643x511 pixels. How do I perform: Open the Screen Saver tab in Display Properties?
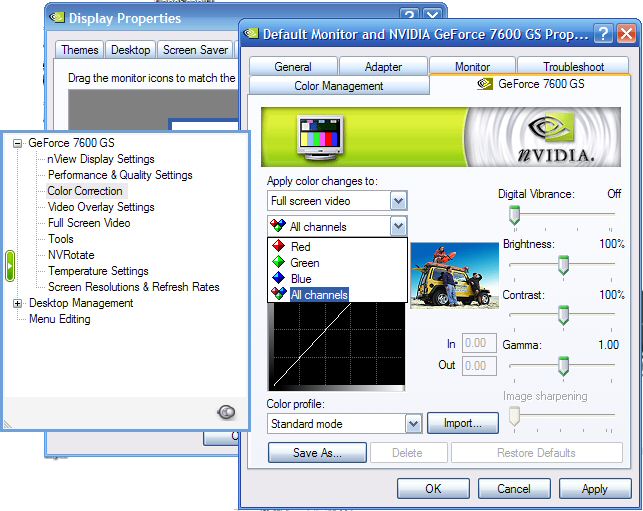pos(195,50)
